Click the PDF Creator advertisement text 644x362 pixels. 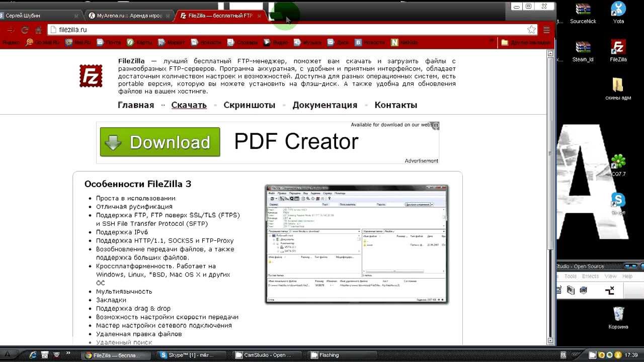[296, 141]
